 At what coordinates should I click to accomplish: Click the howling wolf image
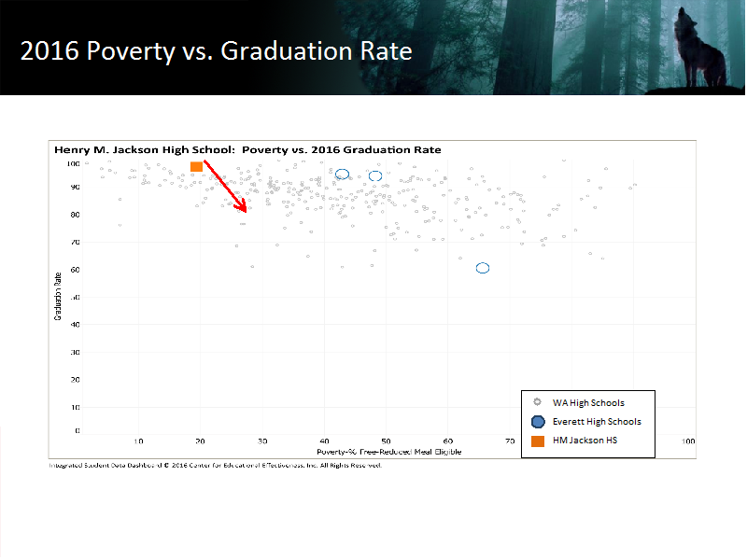coord(698,49)
